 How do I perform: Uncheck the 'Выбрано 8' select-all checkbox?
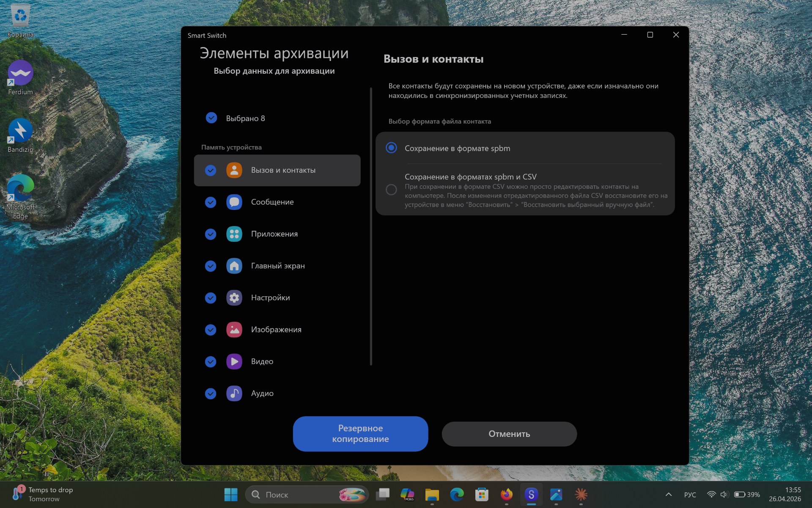(x=211, y=118)
